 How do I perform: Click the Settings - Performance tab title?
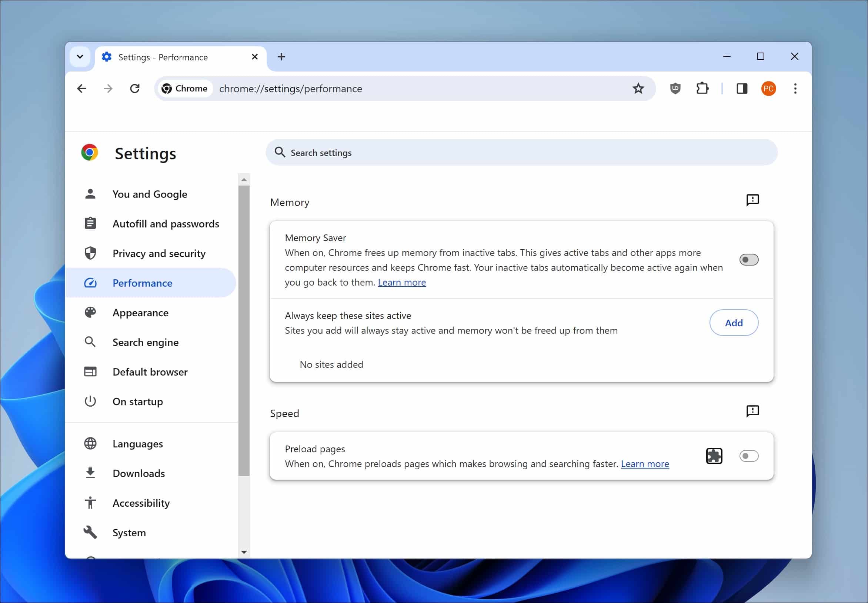(163, 57)
